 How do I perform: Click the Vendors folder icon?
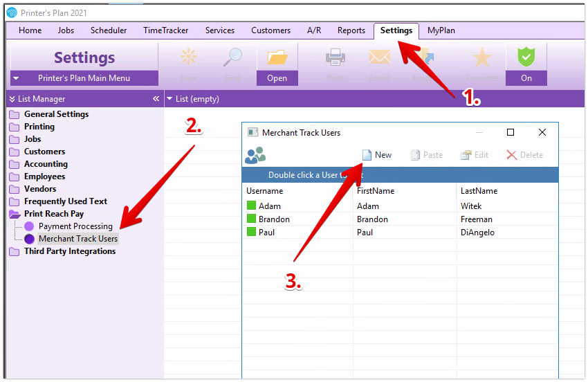click(15, 189)
